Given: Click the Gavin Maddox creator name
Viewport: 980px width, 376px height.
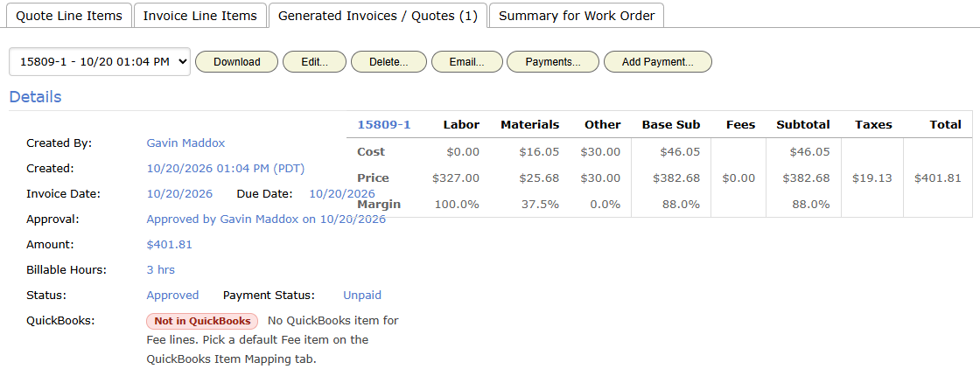Looking at the screenshot, I should pos(185,143).
